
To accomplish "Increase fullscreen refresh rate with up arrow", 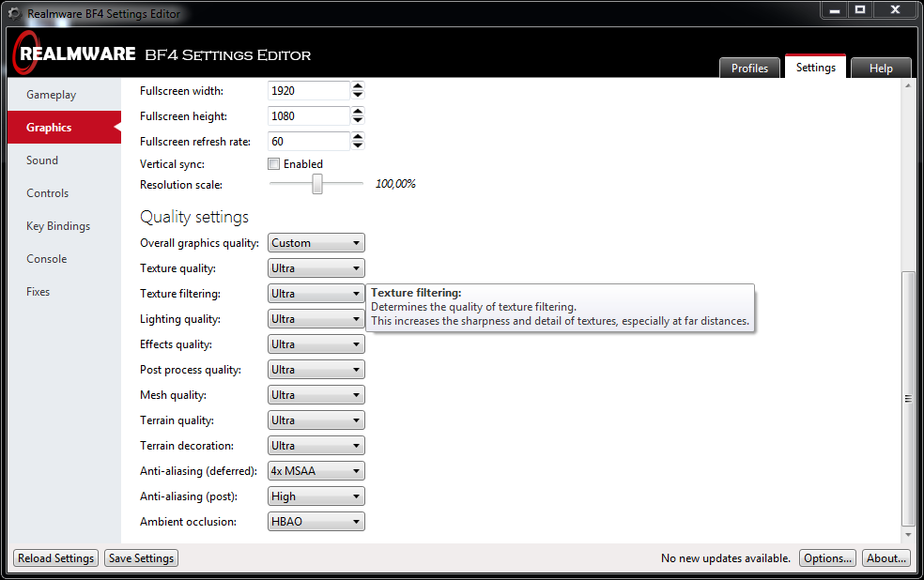I will (x=358, y=137).
